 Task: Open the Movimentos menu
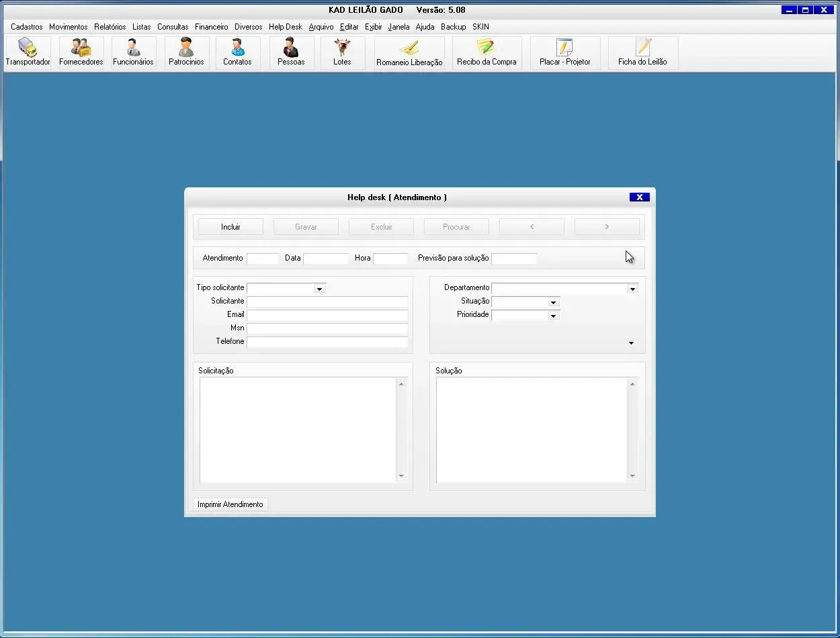click(68, 27)
